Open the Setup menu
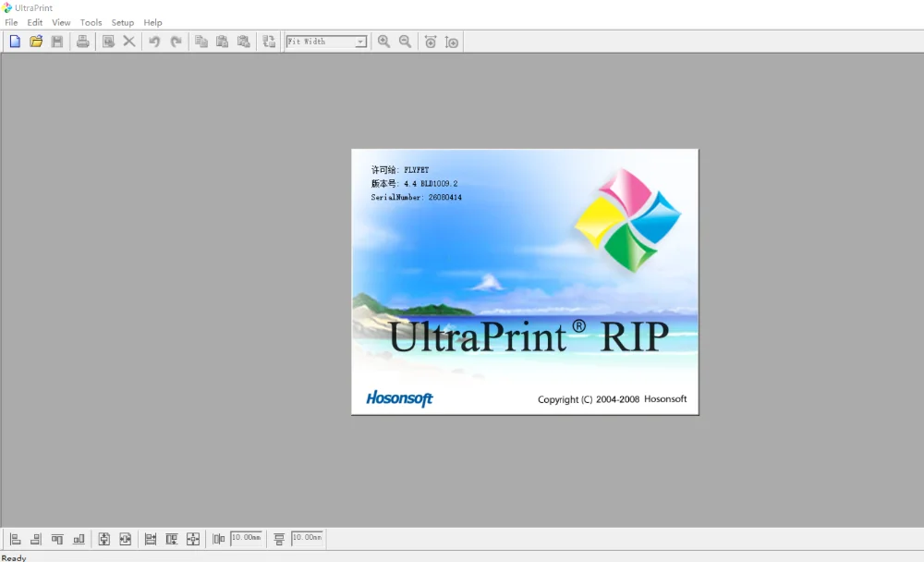The height and width of the screenshot is (562, 924). tap(123, 22)
